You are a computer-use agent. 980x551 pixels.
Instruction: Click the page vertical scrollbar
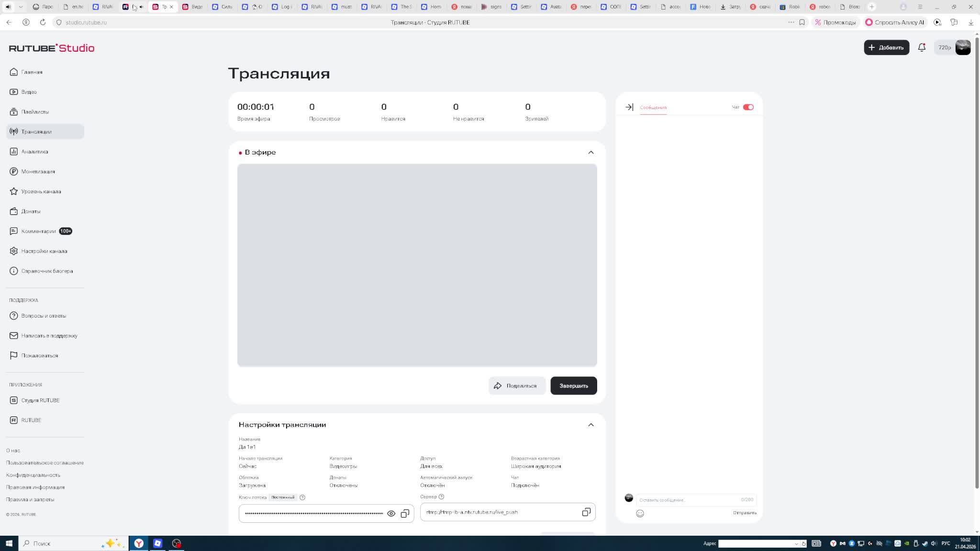tap(977, 263)
